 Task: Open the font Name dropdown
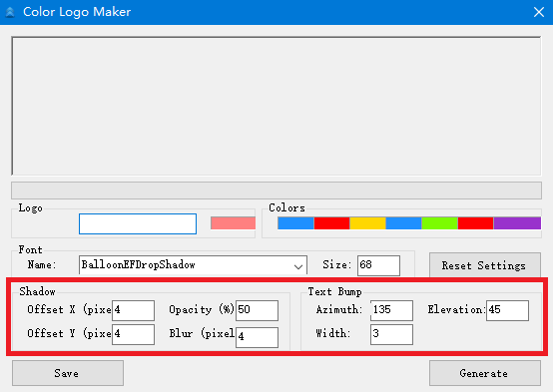pyautogui.click(x=193, y=265)
